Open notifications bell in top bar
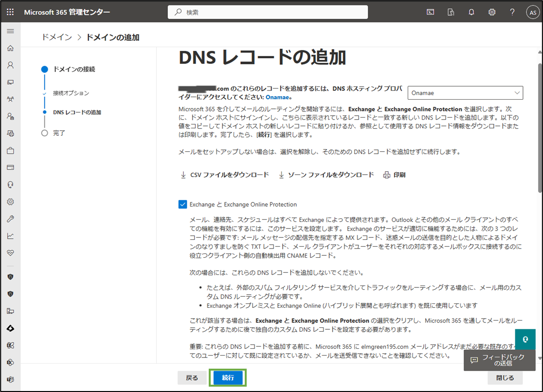543x392 pixels. [471, 12]
